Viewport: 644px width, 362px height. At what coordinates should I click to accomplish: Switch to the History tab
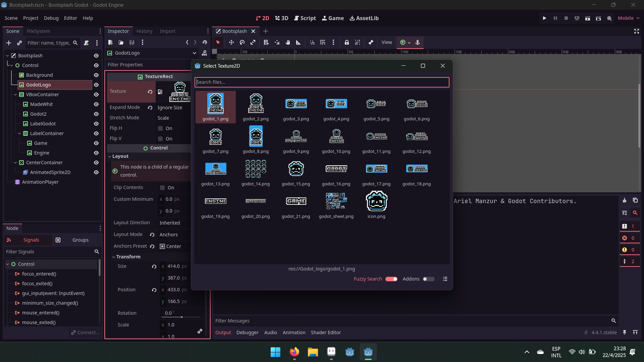[x=144, y=31]
